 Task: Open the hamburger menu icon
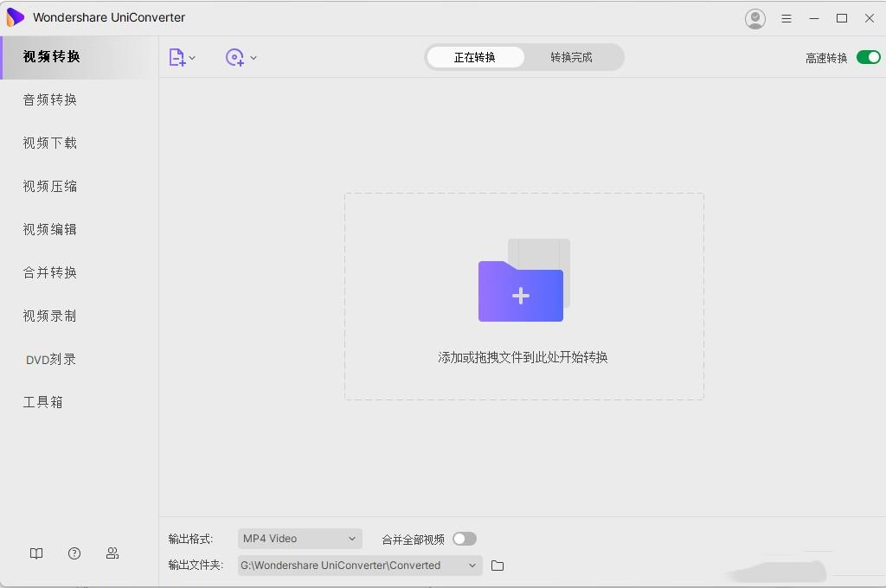coord(786,17)
